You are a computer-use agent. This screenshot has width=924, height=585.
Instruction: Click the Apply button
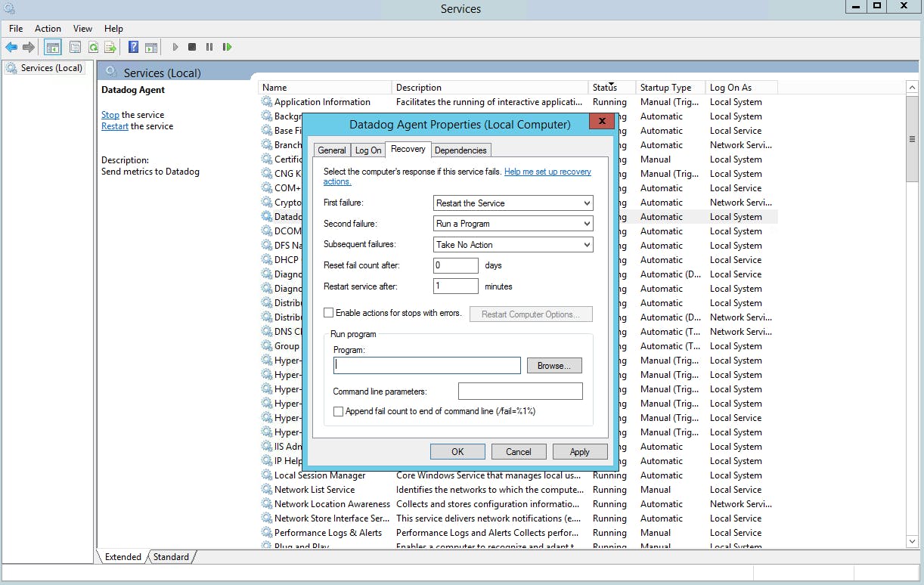click(579, 452)
